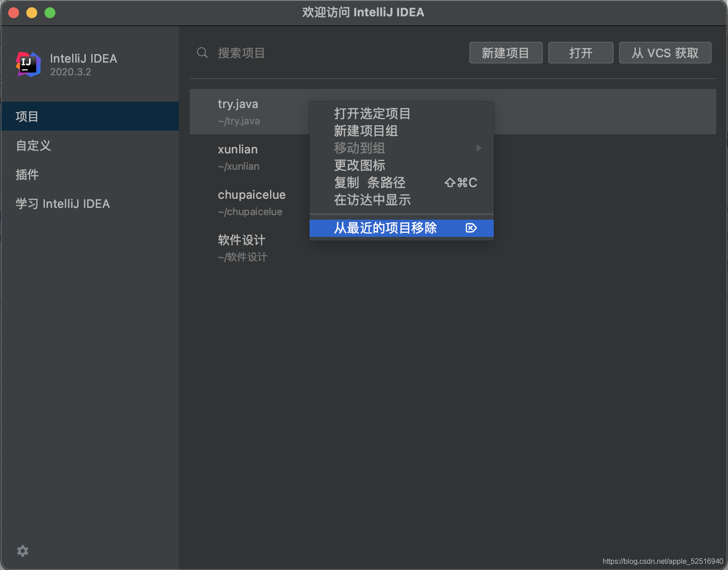This screenshot has height=570, width=728.
Task: Click the remove icon beside 从最近的项目移除
Action: [471, 228]
